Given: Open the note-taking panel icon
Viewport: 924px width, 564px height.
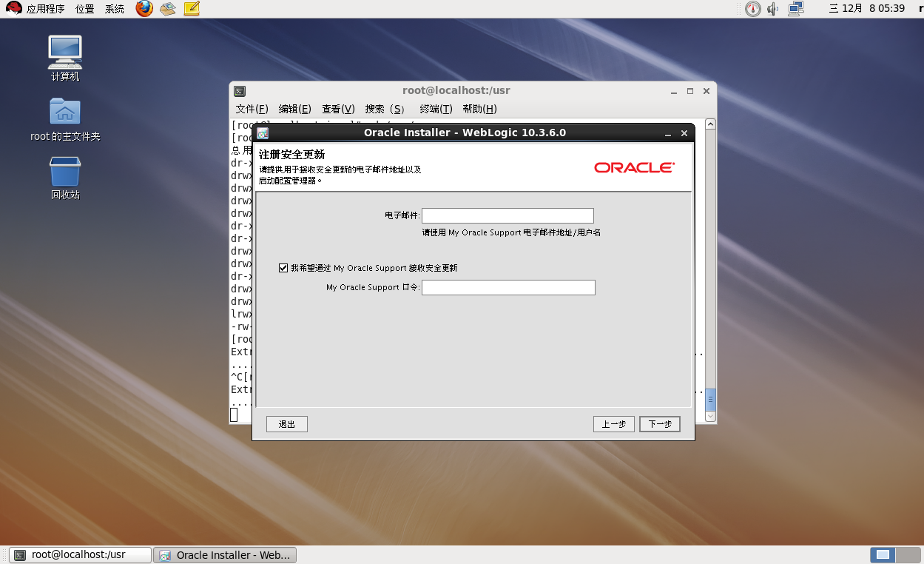Looking at the screenshot, I should 192,9.
